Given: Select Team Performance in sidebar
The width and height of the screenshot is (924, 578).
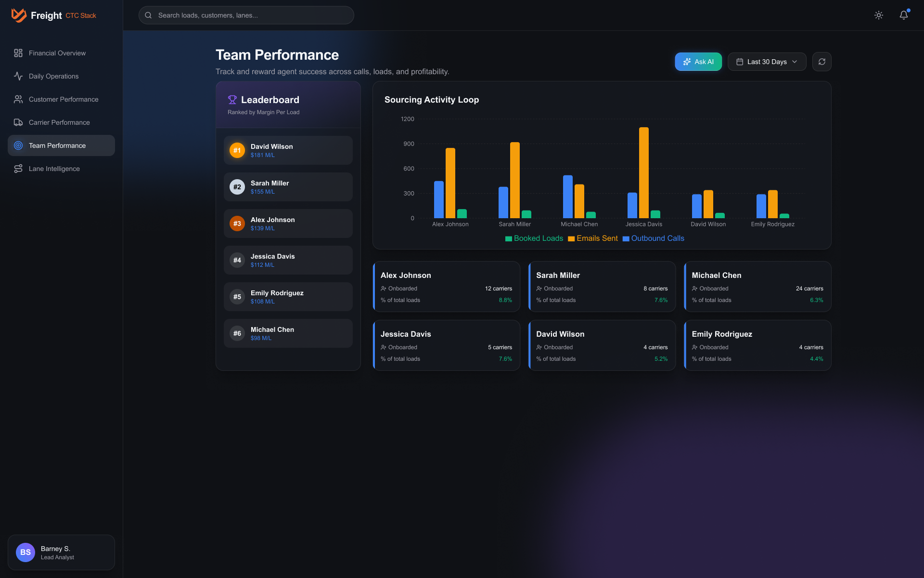Looking at the screenshot, I should coord(61,145).
